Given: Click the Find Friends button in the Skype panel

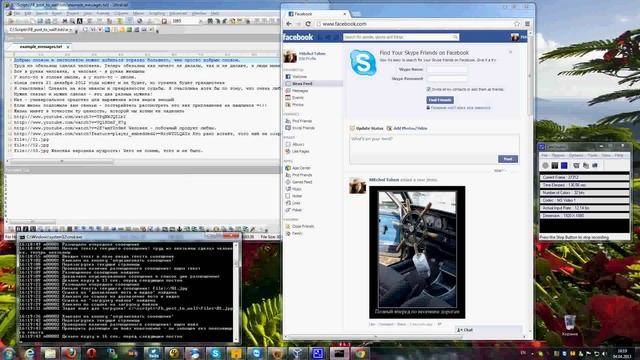Looking at the screenshot, I should click(440, 100).
